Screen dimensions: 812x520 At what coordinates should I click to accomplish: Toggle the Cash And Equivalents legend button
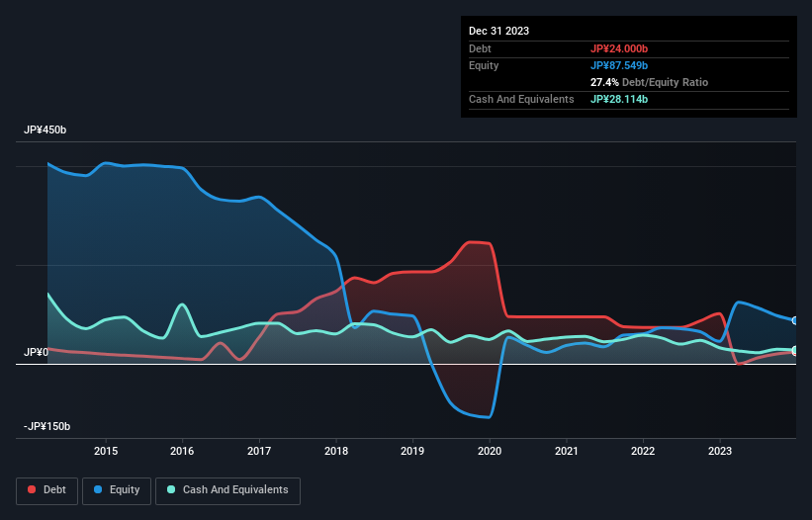(227, 490)
